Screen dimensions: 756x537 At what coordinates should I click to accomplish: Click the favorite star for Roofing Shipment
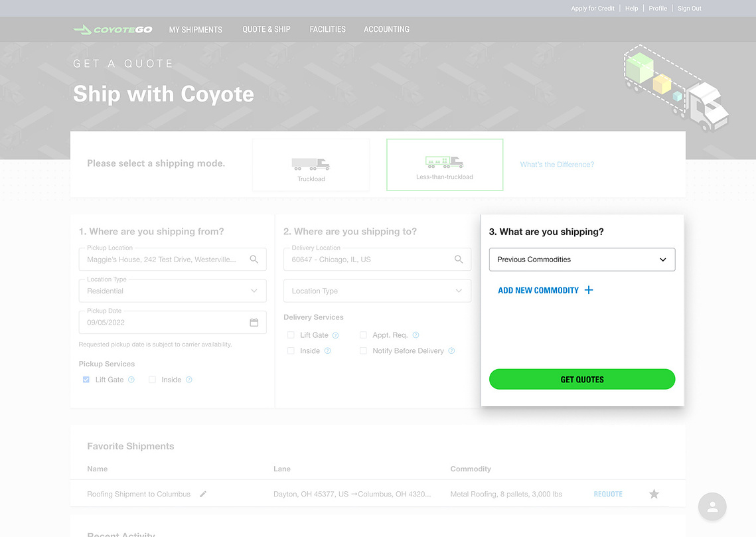654,494
